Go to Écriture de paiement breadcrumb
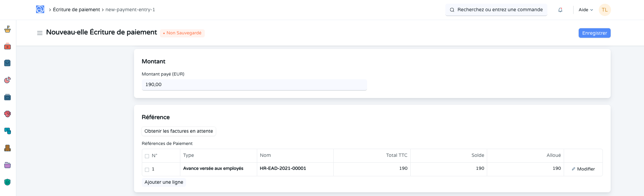 tap(77, 10)
